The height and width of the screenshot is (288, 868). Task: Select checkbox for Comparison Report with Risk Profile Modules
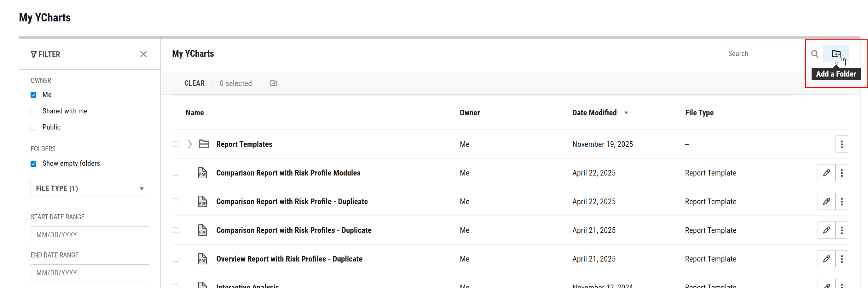click(x=176, y=173)
